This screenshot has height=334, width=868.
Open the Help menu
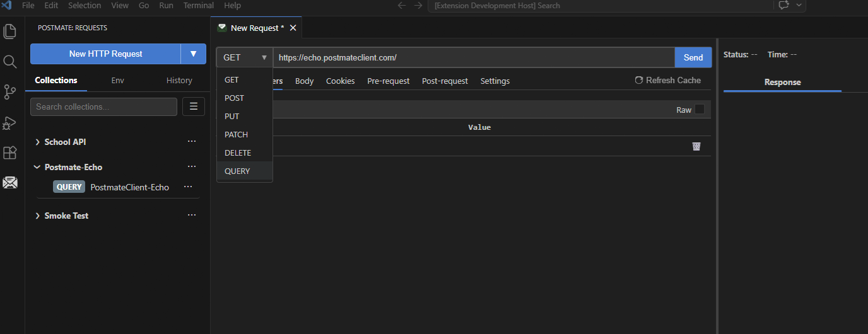point(233,5)
